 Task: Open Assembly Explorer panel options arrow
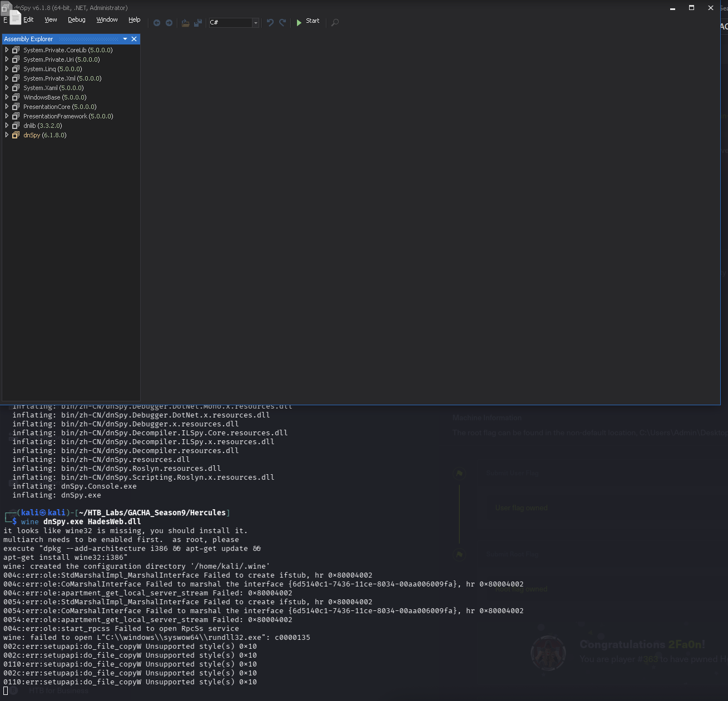(x=125, y=39)
